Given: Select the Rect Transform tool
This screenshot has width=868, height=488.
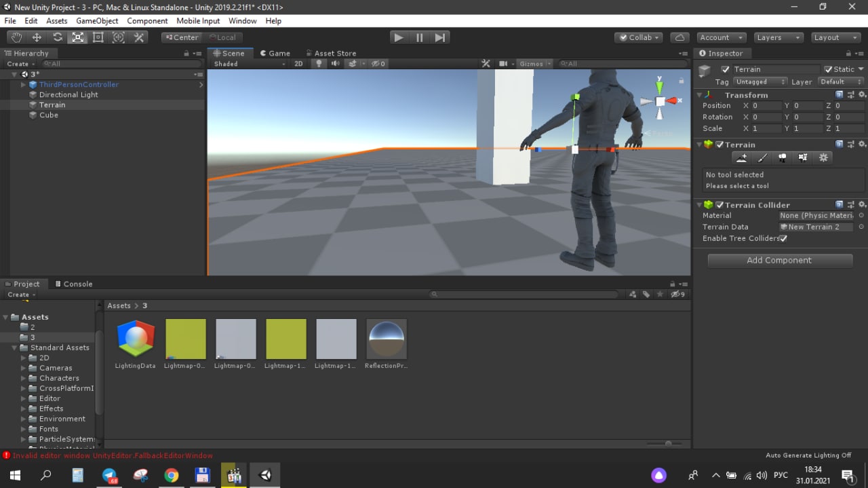Looking at the screenshot, I should point(98,37).
